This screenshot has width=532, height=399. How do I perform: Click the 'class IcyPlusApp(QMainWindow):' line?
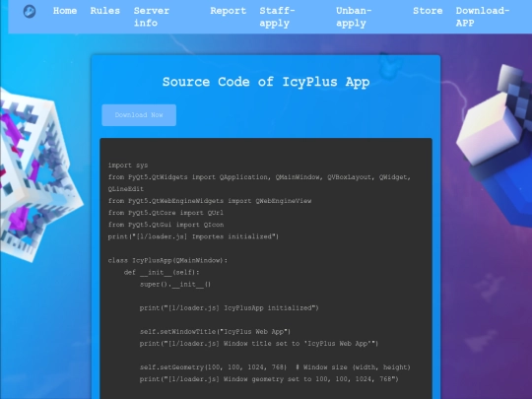click(x=167, y=260)
